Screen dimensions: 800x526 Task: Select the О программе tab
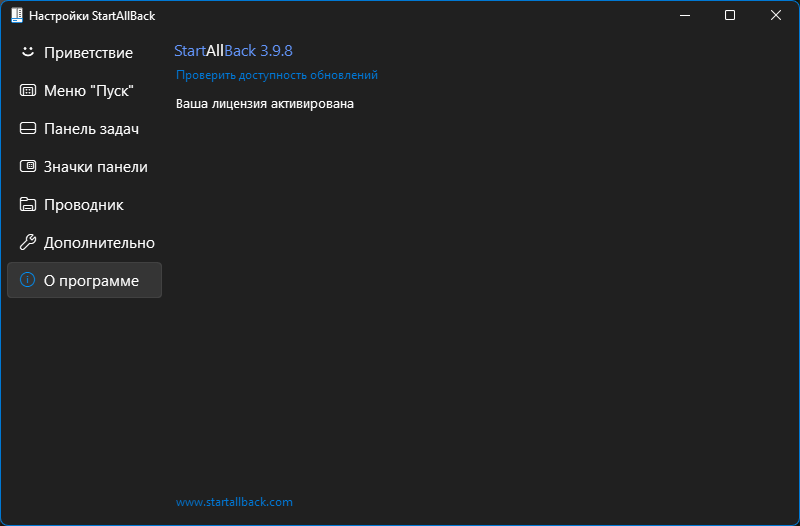pyautogui.click(x=84, y=280)
